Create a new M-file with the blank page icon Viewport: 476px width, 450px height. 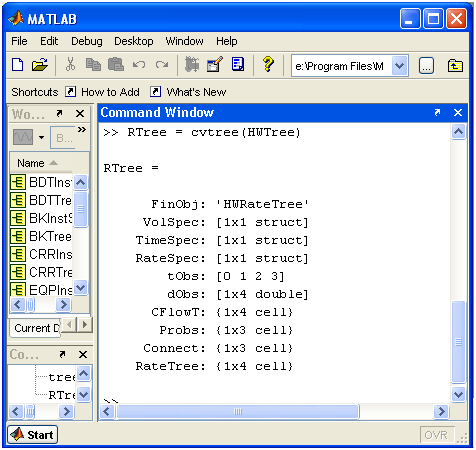coord(18,65)
